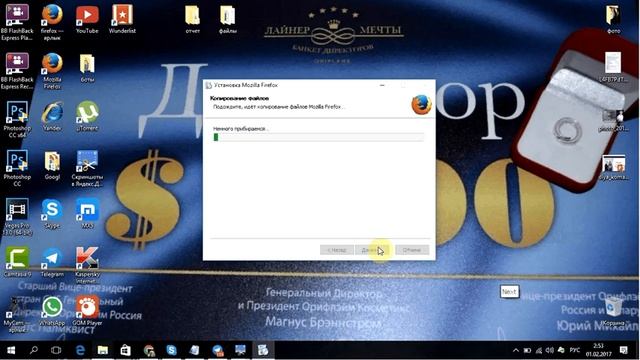Click the green installation progress bar
Screen dimensions: 640x360
tap(318, 138)
